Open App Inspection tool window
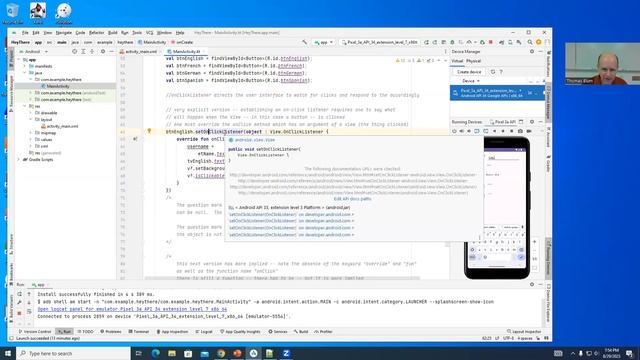 172,332
